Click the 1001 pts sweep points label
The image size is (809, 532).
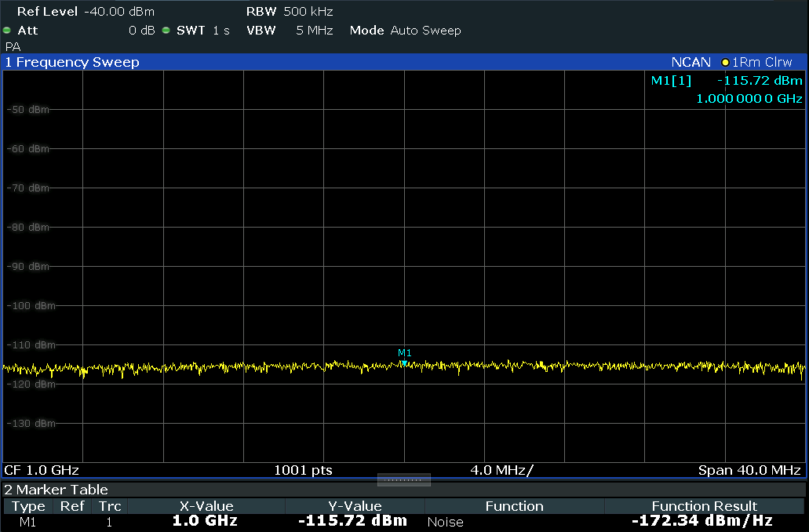click(x=303, y=470)
